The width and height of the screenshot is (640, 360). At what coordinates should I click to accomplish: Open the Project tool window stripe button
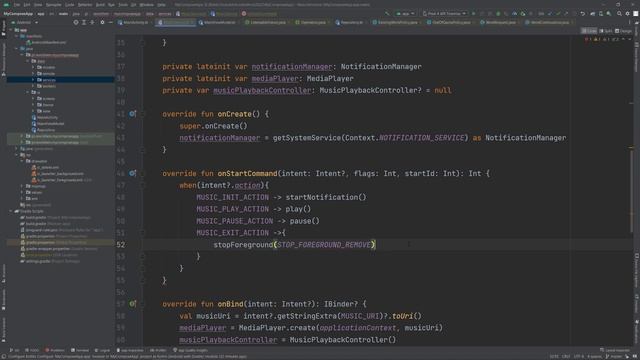click(x=4, y=29)
